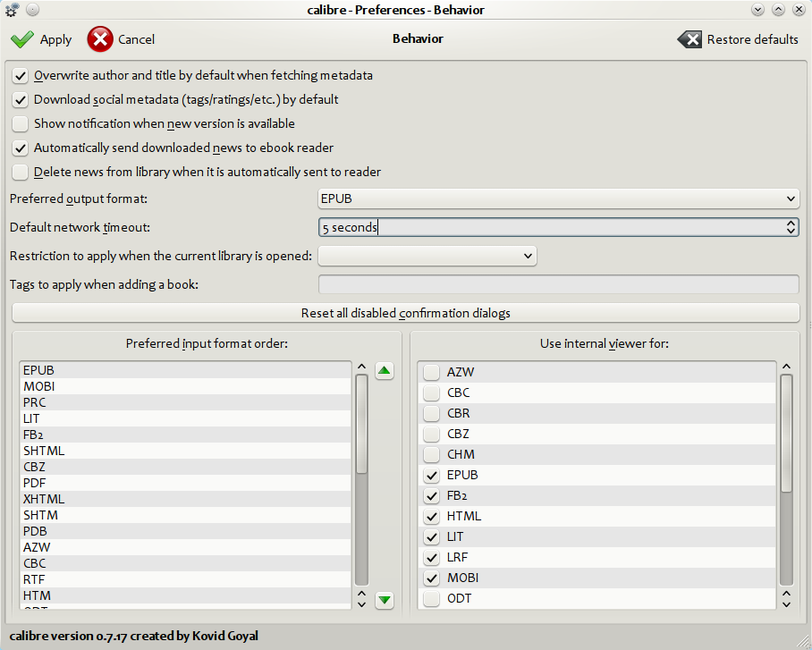812x650 pixels.
Task: Click the Restore defaults button label
Action: click(752, 39)
